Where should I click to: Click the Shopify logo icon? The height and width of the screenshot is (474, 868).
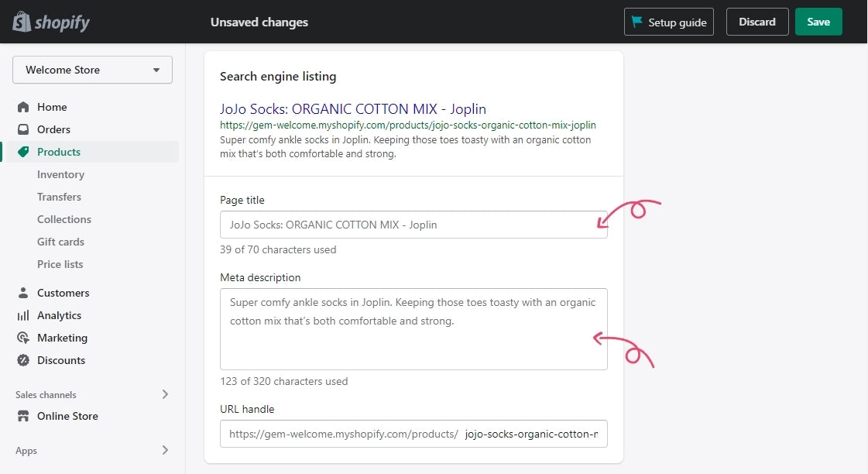(x=22, y=22)
